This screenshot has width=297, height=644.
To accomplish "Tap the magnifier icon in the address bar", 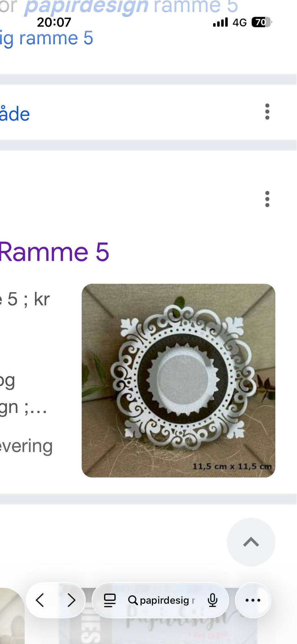I will (133, 600).
